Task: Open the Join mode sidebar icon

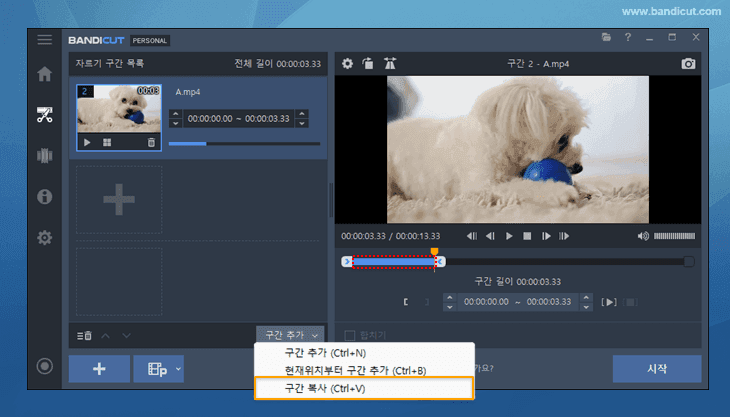Action: pyautogui.click(x=45, y=155)
